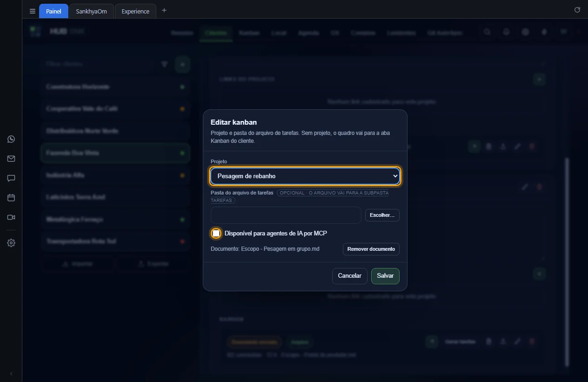Viewport: 588px width, 382px height.
Task: Click the Documento: Escopo - Pesagem em grupo.md text
Action: point(265,249)
